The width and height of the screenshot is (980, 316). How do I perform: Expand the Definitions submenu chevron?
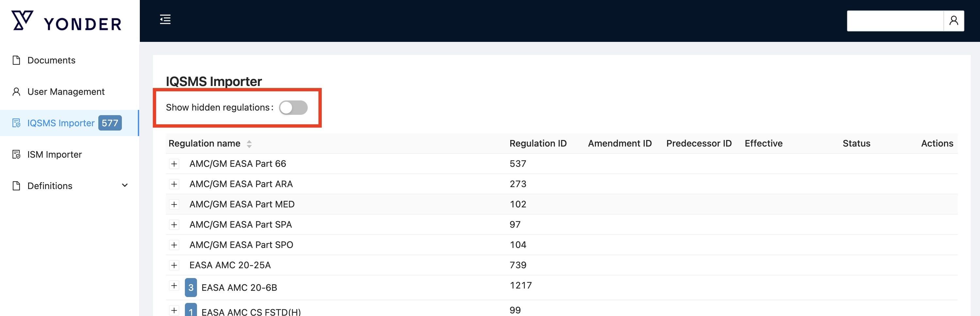click(124, 185)
